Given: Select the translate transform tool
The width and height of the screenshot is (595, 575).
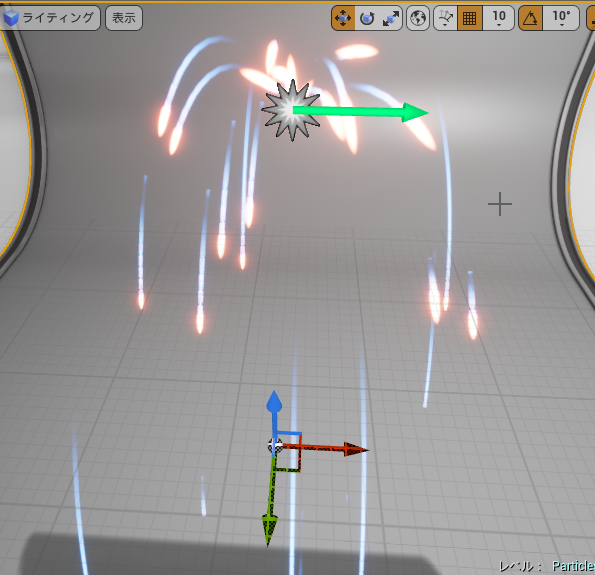Looking at the screenshot, I should pos(343,18).
